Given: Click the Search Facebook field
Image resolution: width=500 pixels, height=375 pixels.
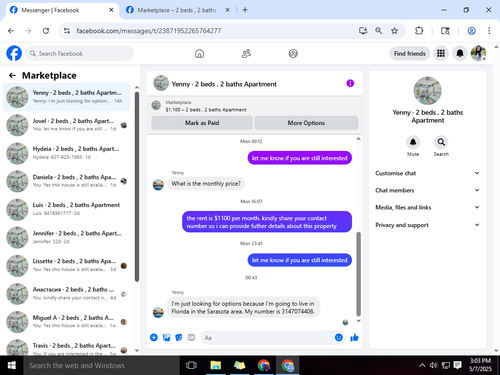Looking at the screenshot, I should pyautogui.click(x=80, y=53).
